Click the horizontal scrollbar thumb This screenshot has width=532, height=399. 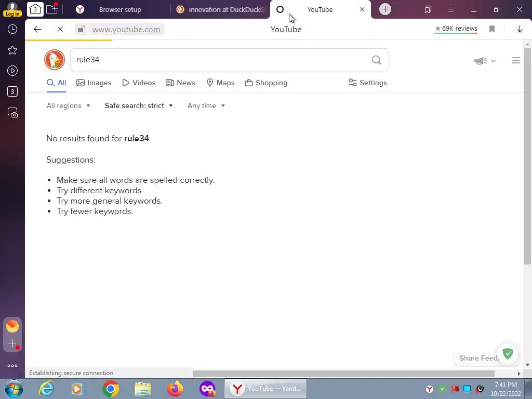pos(343,374)
